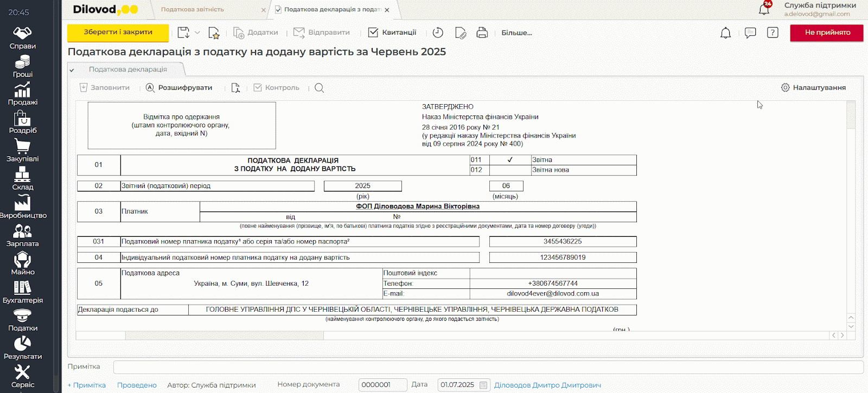Image resolution: width=868 pixels, height=393 pixels.
Task: Open the comments chat icon
Action: (750, 33)
